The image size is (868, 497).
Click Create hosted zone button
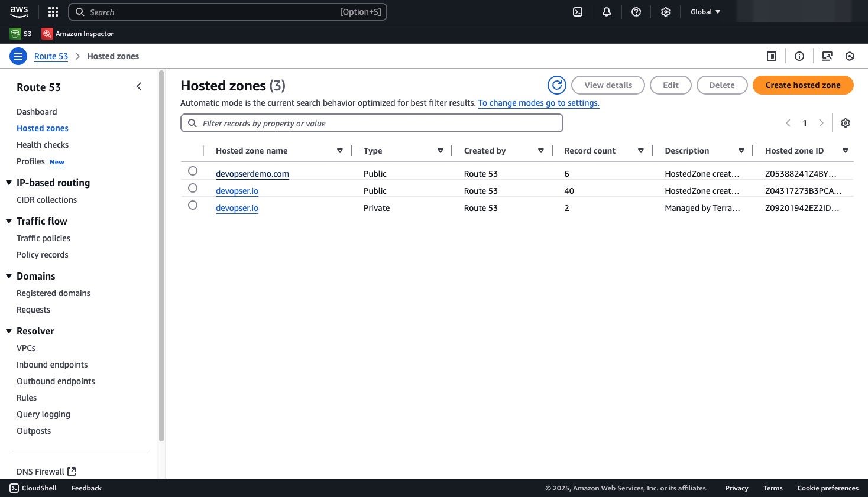tap(803, 85)
